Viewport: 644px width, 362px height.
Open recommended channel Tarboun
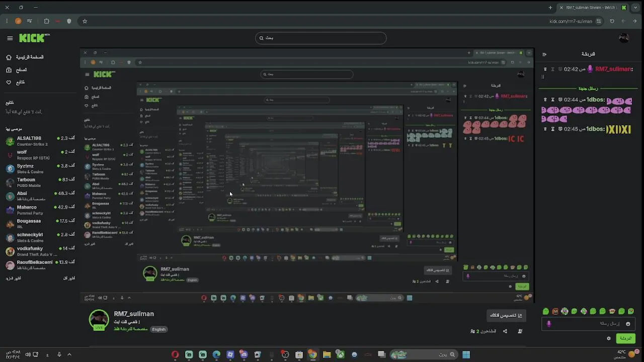click(x=40, y=182)
